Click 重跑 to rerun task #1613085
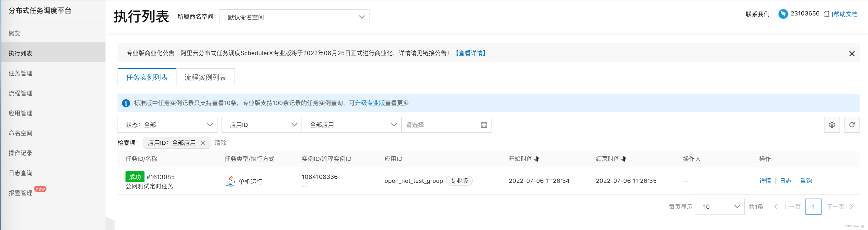 [x=806, y=181]
